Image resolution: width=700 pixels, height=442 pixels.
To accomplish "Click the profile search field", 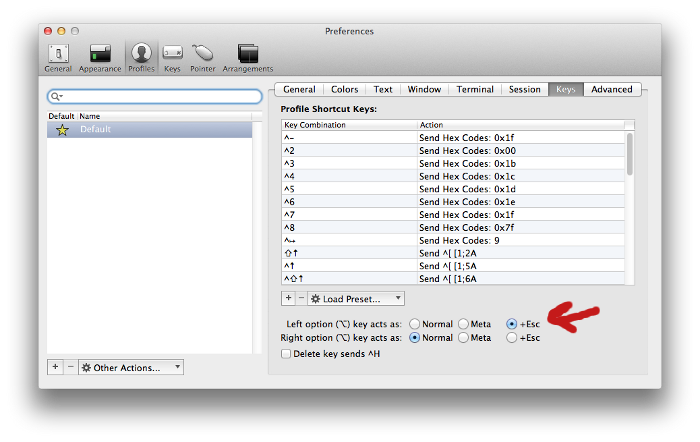I will point(154,96).
